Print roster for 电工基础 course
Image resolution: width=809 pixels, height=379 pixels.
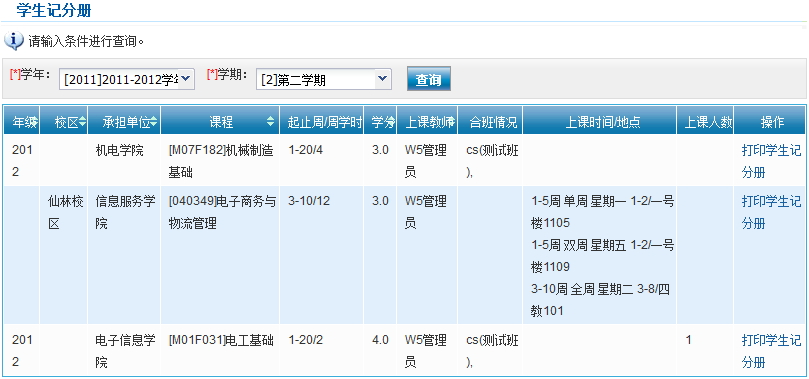771,351
